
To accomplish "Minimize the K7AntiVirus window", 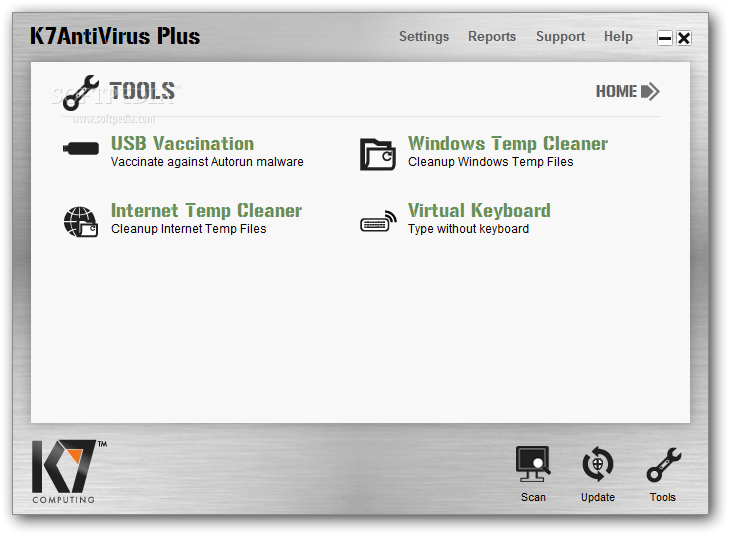I will (665, 38).
